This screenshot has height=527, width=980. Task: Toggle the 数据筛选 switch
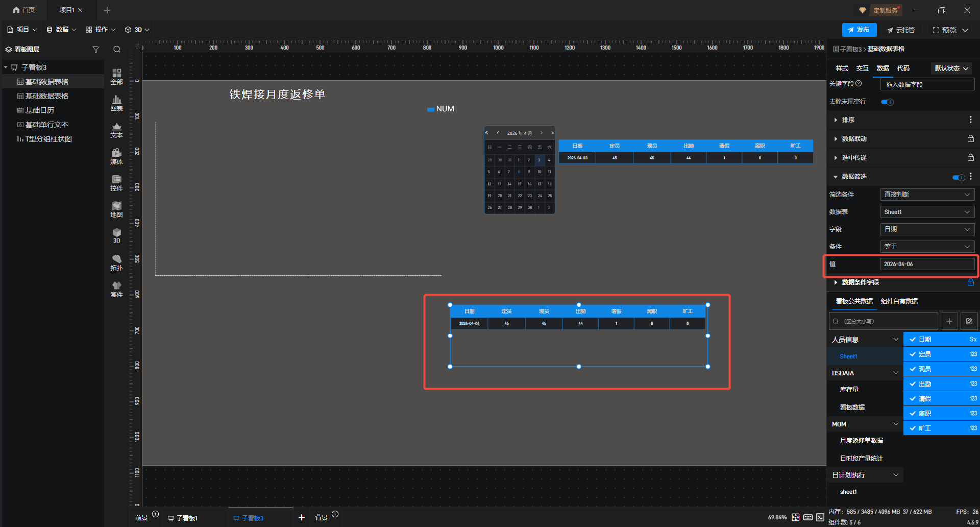958,177
